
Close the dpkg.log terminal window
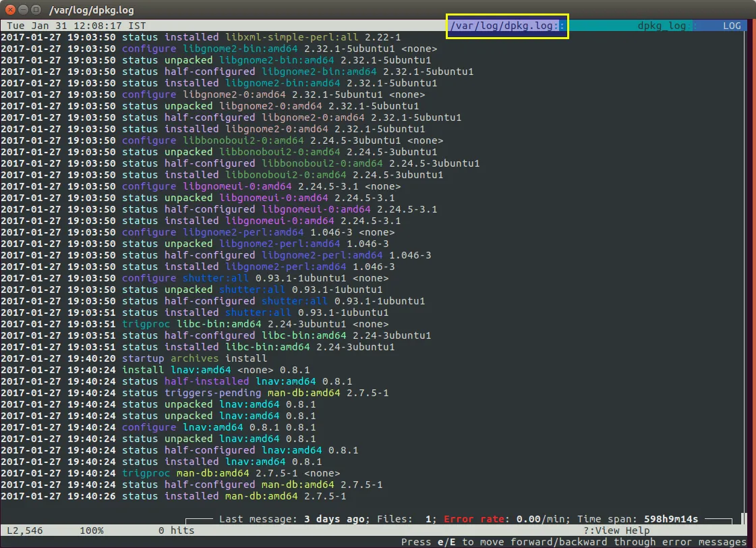point(9,9)
